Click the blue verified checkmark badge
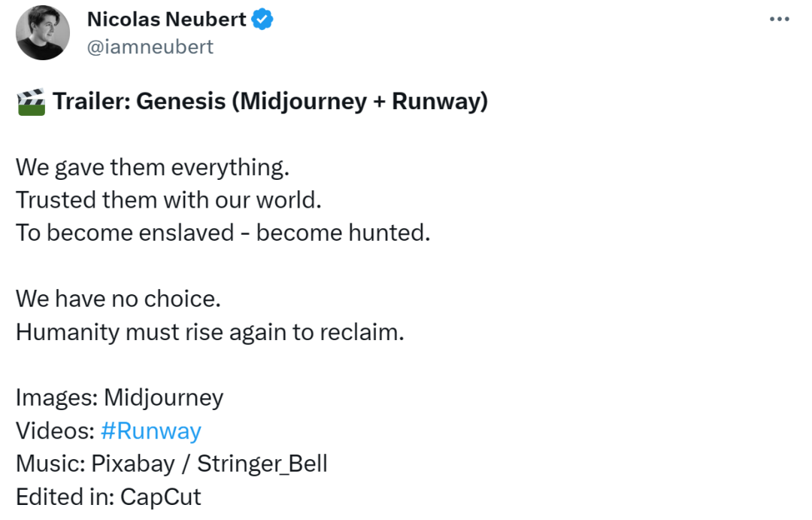Image resolution: width=812 pixels, height=520 pixels. (x=262, y=19)
